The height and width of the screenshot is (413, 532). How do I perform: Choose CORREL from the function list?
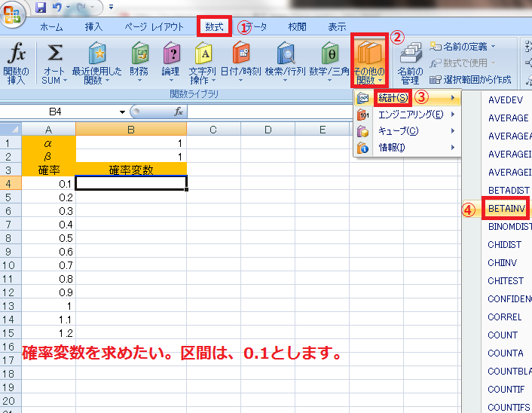(505, 317)
